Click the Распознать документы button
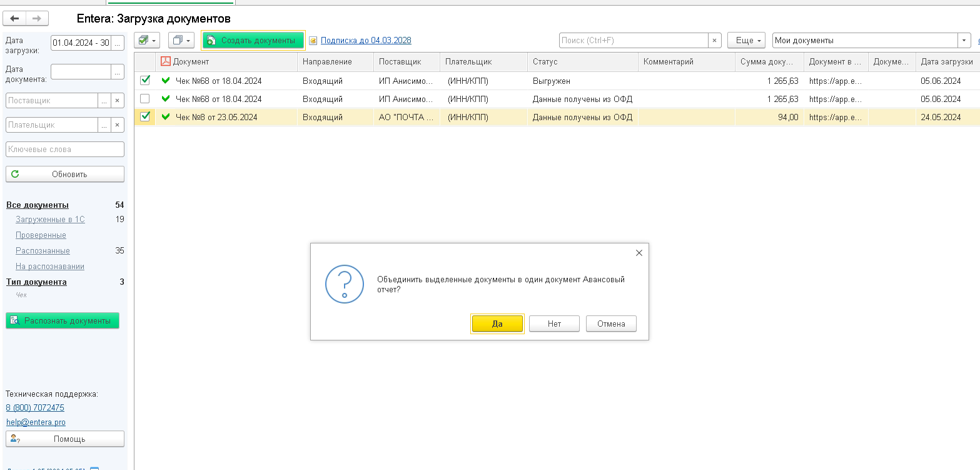The width and height of the screenshot is (980, 470). click(x=63, y=320)
